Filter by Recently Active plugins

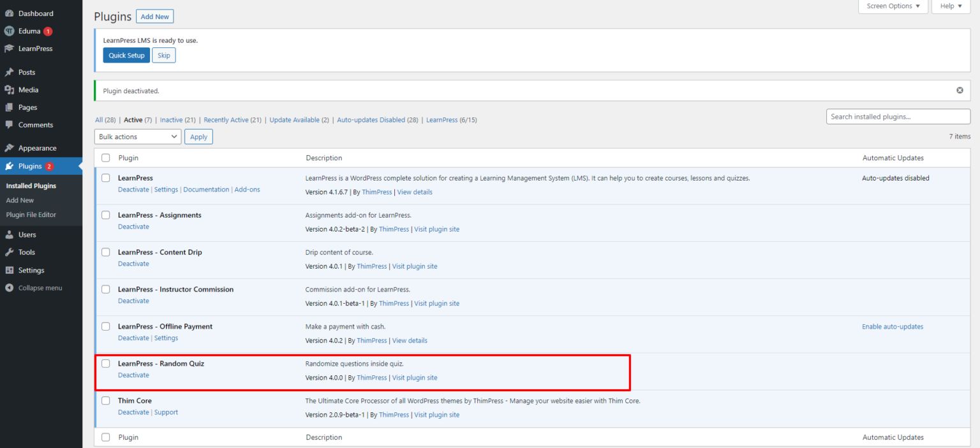[x=232, y=120]
